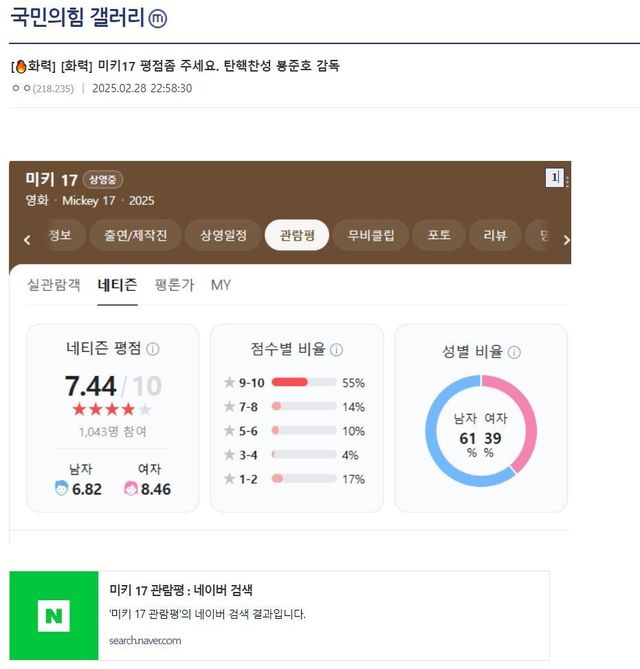Open the three-dot more options menu
640x669 pixels.
[567, 180]
